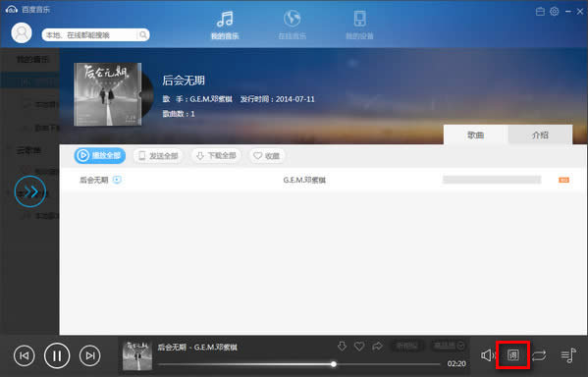Open the audio quality dropdown in player bar
588x377 pixels.
449,346
